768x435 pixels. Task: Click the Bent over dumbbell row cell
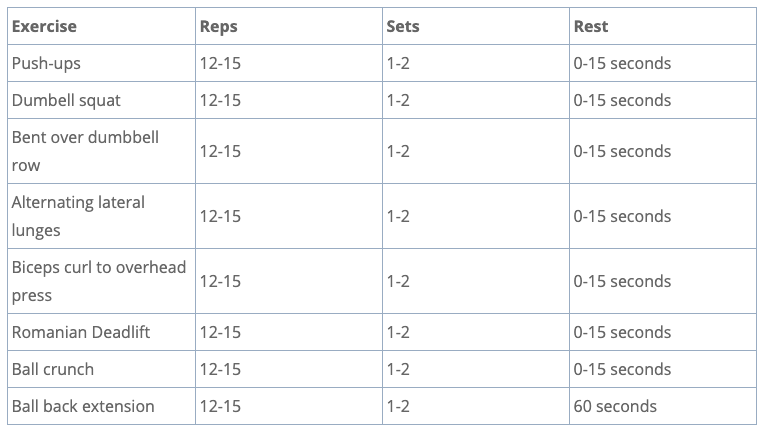pyautogui.click(x=85, y=151)
